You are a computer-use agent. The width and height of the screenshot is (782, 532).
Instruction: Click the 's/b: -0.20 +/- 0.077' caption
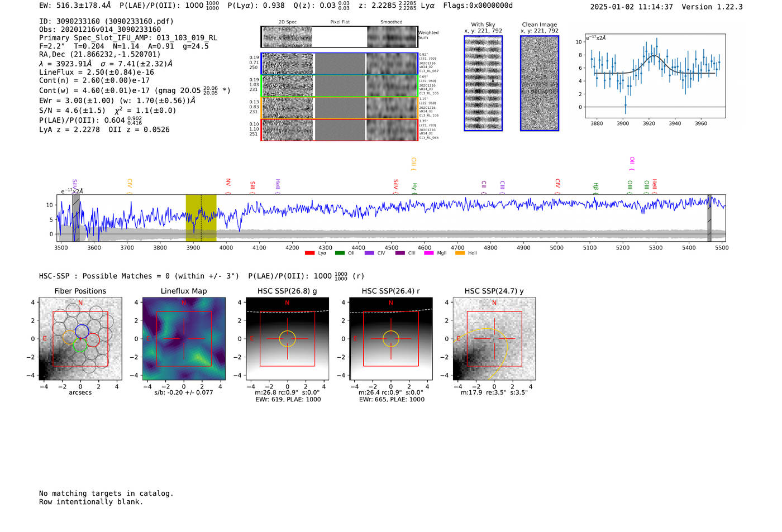(184, 392)
